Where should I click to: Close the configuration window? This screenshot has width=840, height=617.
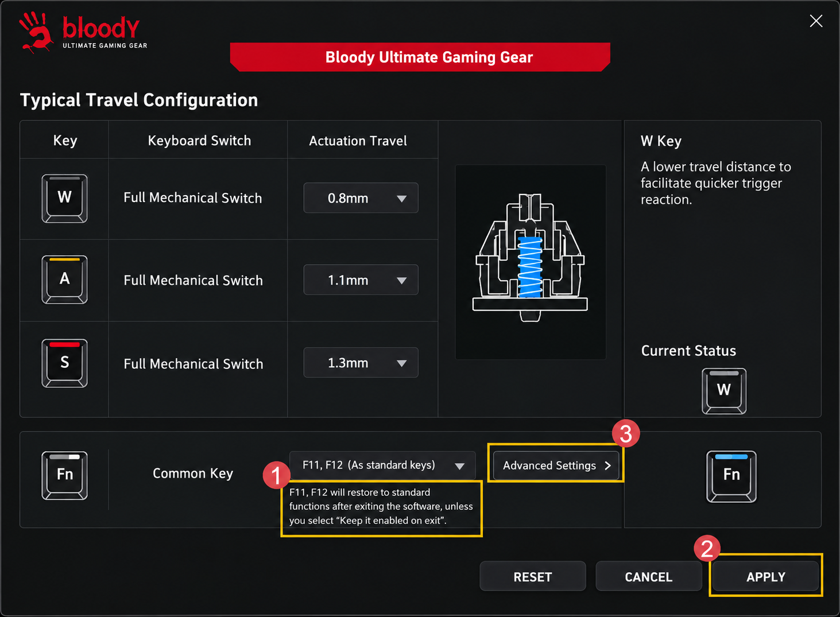click(x=816, y=21)
